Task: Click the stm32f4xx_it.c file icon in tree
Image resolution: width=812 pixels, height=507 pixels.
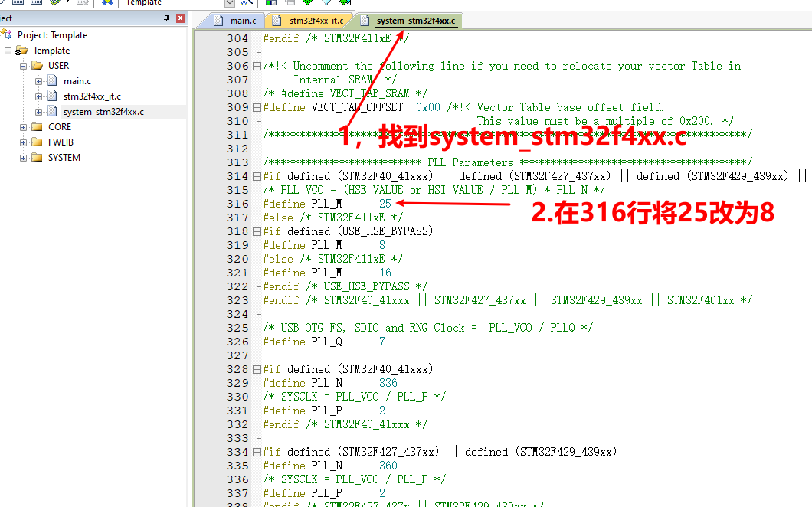Action: [52, 96]
